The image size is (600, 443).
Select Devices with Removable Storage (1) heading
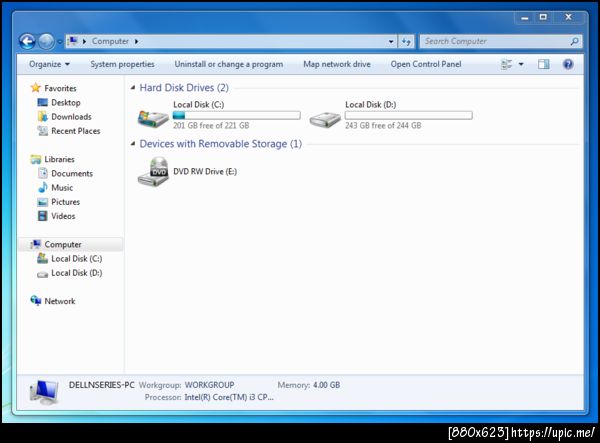(221, 144)
